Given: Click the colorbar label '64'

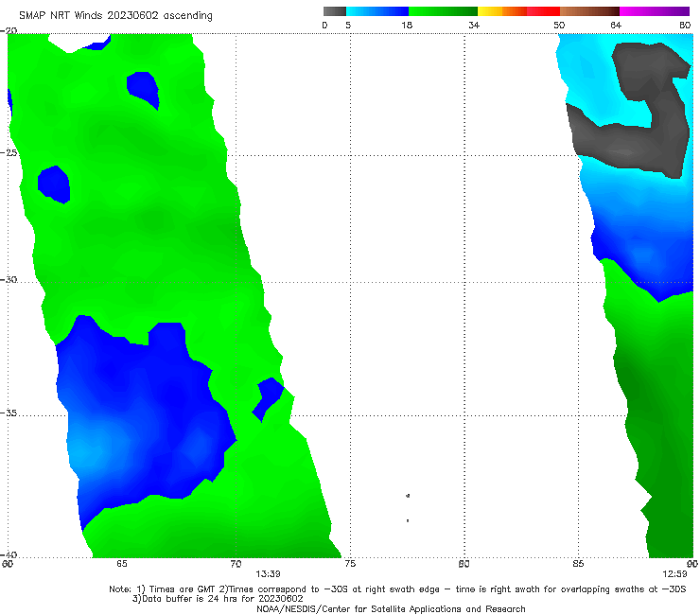Looking at the screenshot, I should [616, 25].
